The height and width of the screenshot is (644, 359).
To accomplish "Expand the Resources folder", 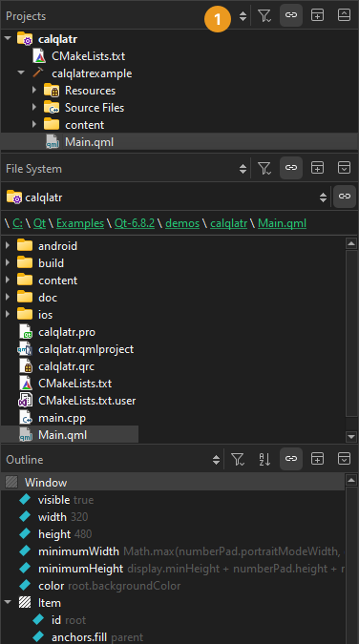I will click(34, 91).
